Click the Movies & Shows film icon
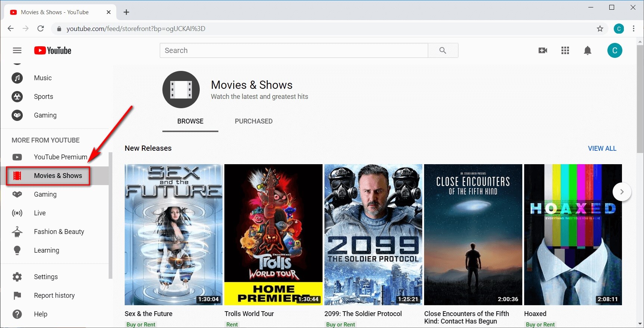 17,176
